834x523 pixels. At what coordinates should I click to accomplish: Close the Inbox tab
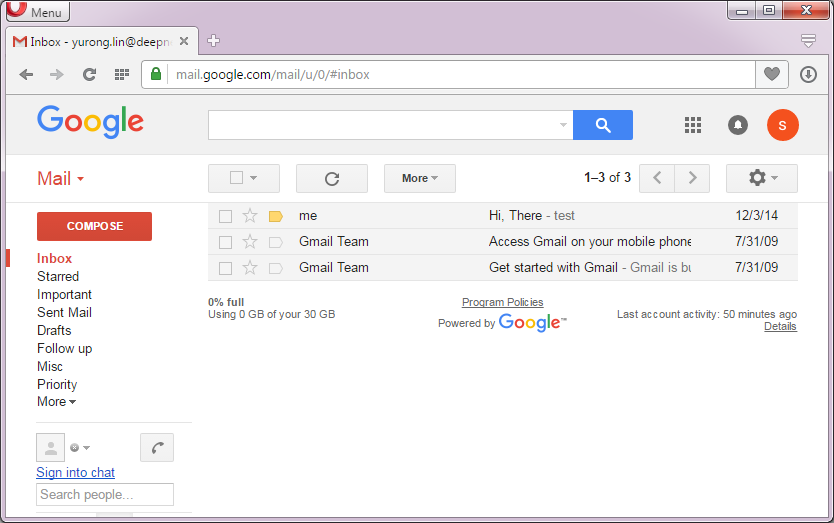[x=184, y=41]
